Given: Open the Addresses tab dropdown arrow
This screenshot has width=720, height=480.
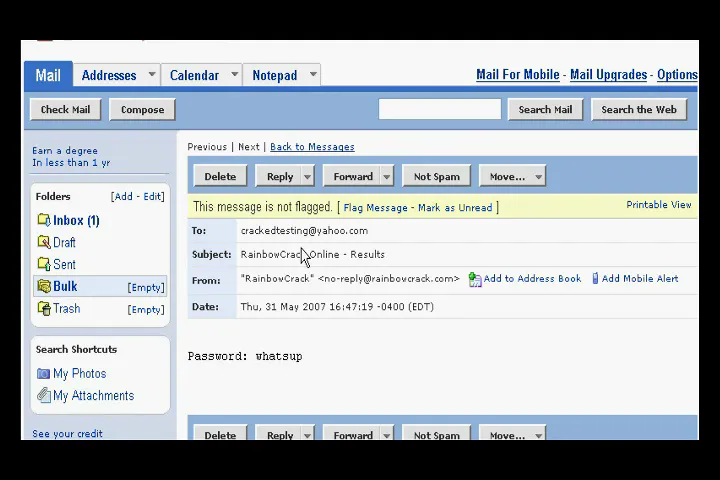Looking at the screenshot, I should pyautogui.click(x=152, y=74).
